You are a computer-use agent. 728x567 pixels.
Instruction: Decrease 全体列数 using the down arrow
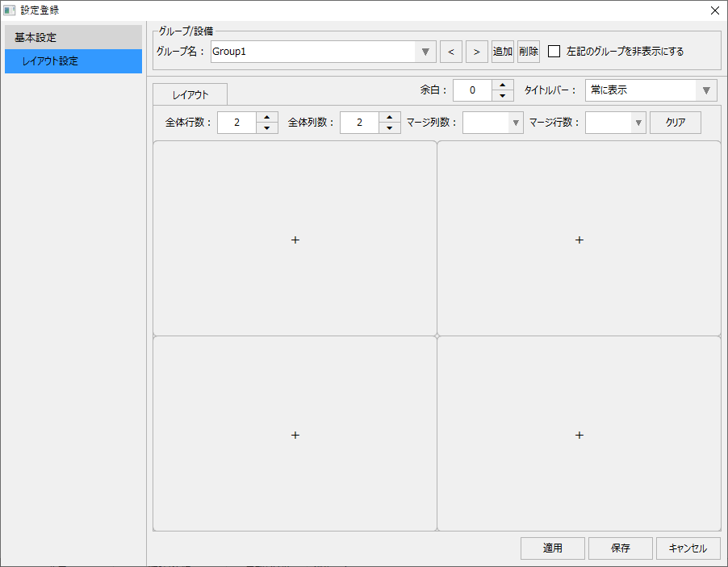[x=391, y=127]
